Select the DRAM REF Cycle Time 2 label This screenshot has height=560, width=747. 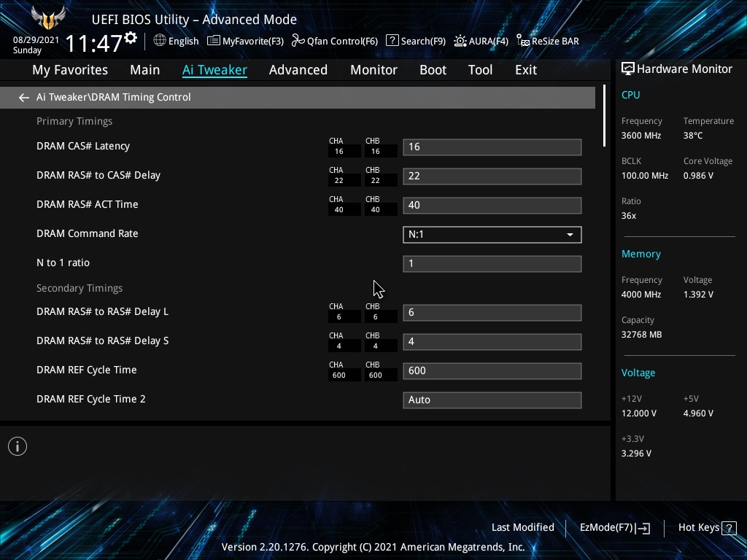tap(91, 399)
